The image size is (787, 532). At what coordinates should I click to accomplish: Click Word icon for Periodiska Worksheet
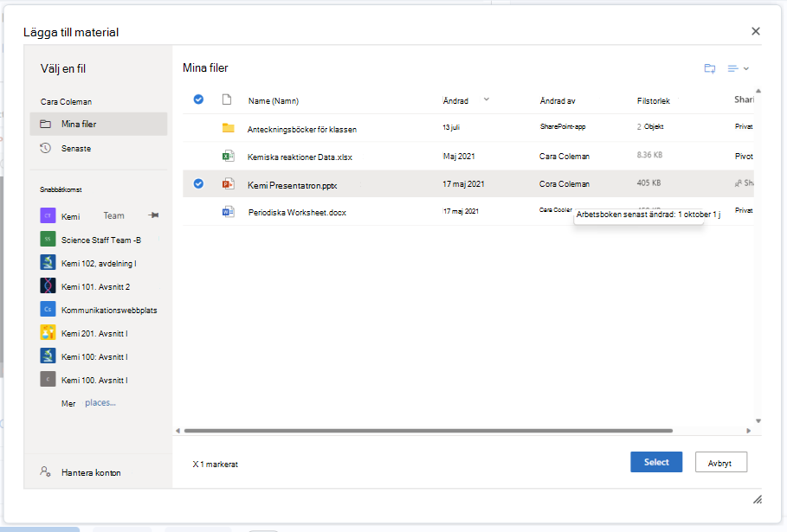click(x=229, y=212)
